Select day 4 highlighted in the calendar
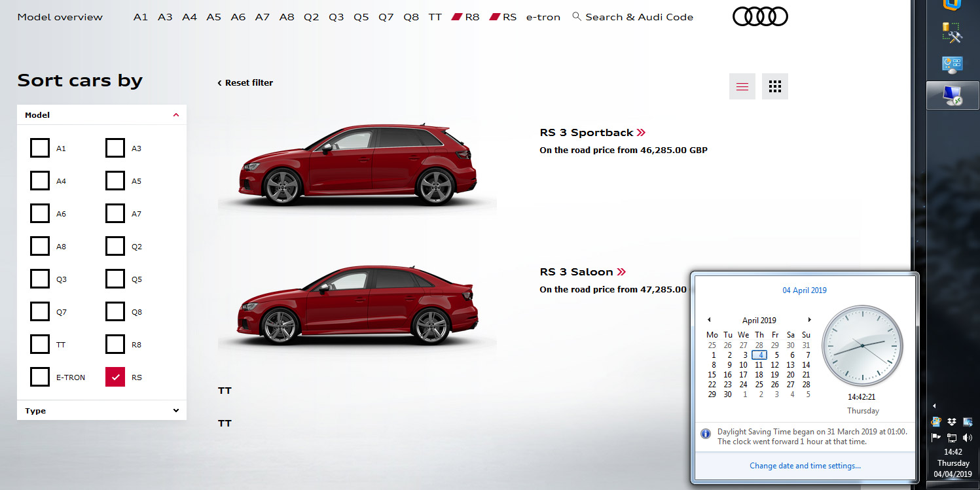The width and height of the screenshot is (980, 490). [759, 355]
